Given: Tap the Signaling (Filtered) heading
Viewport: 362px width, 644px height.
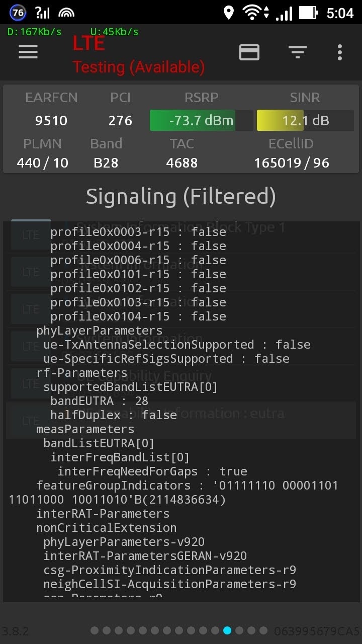Looking at the screenshot, I should [181, 196].
